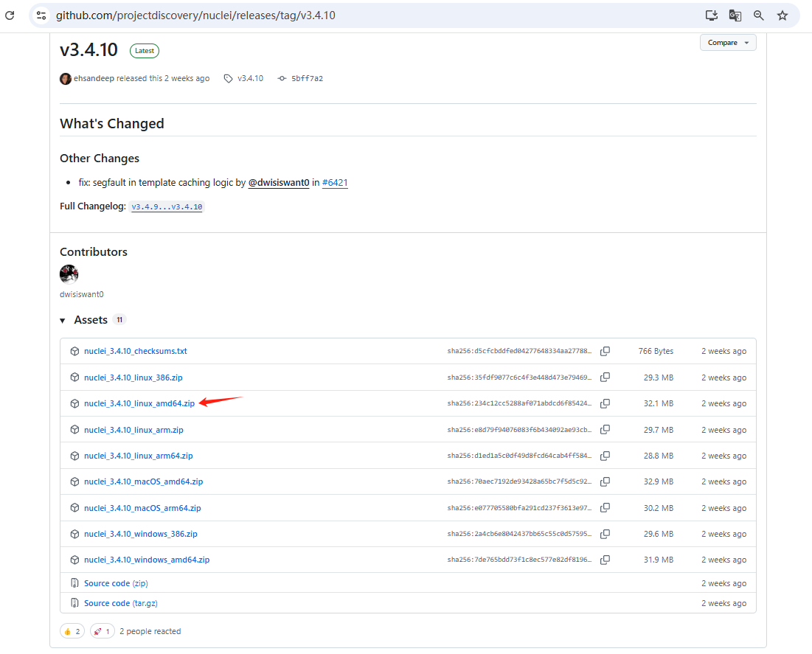The image size is (812, 654).
Task: Open the @dwisiswant0 mention link
Action: click(279, 182)
